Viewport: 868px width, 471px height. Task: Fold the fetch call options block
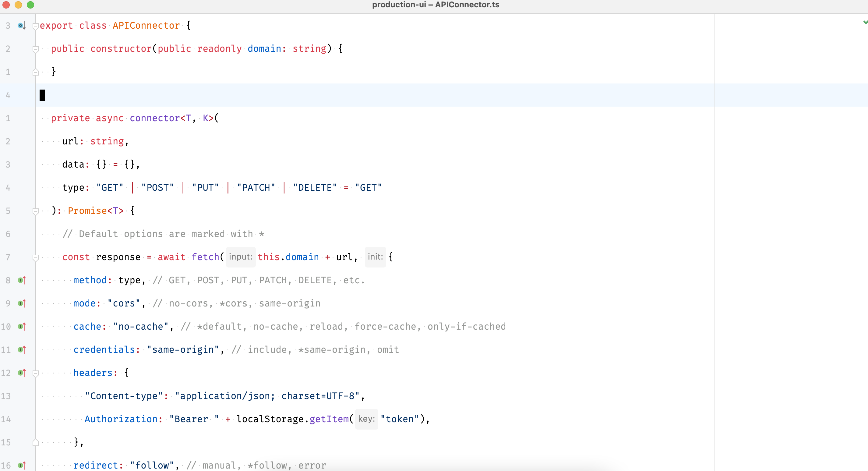[x=35, y=257]
